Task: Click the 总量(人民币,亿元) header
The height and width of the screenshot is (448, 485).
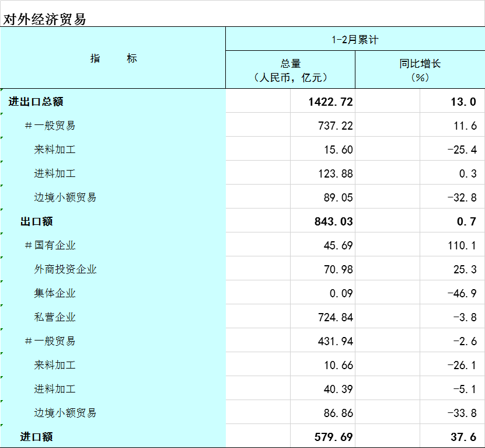Action: (290, 70)
